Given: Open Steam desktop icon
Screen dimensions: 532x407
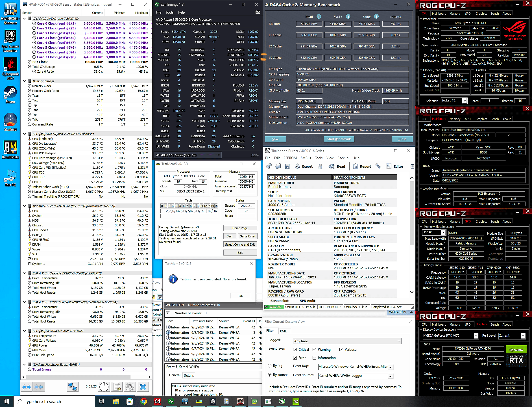Looking at the screenshot, I should [10, 95].
